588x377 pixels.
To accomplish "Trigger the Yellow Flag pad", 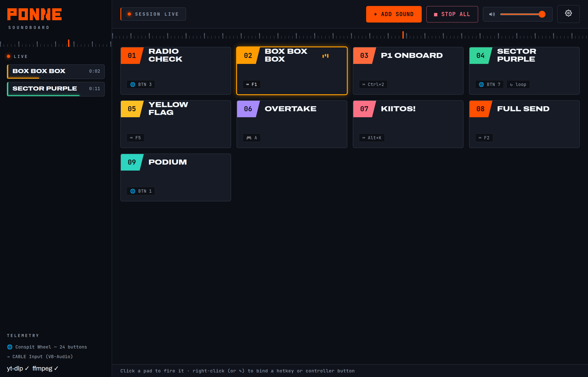I will 176,124.
